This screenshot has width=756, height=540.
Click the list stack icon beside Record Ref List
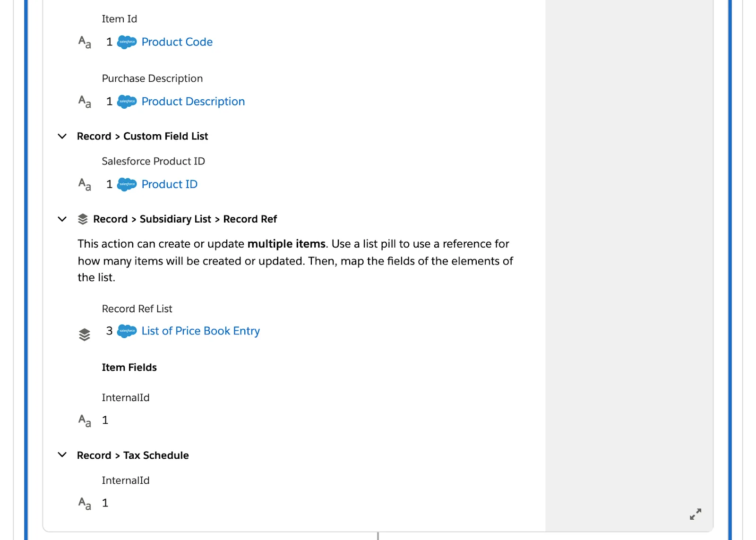(x=84, y=331)
